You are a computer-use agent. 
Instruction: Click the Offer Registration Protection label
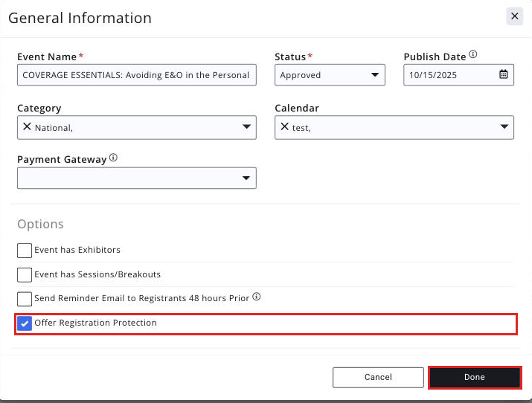[95, 323]
